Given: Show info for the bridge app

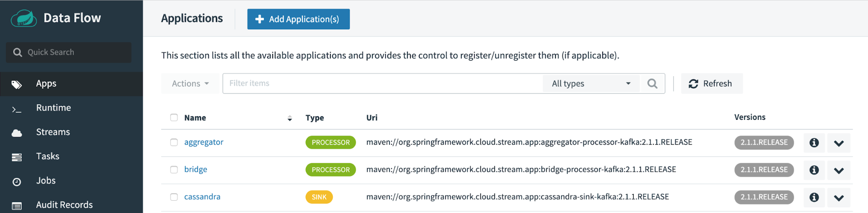Looking at the screenshot, I should (x=814, y=170).
